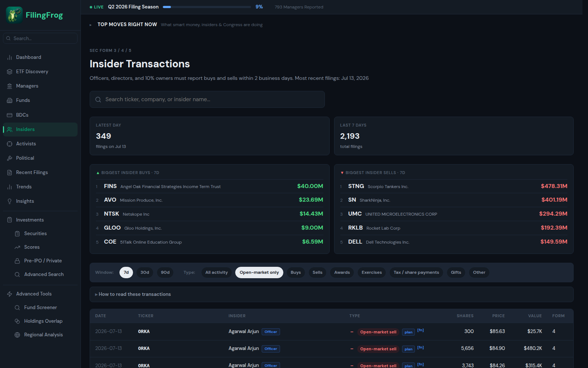
Task: Click the Activists sidebar icon
Action: pyautogui.click(x=10, y=144)
